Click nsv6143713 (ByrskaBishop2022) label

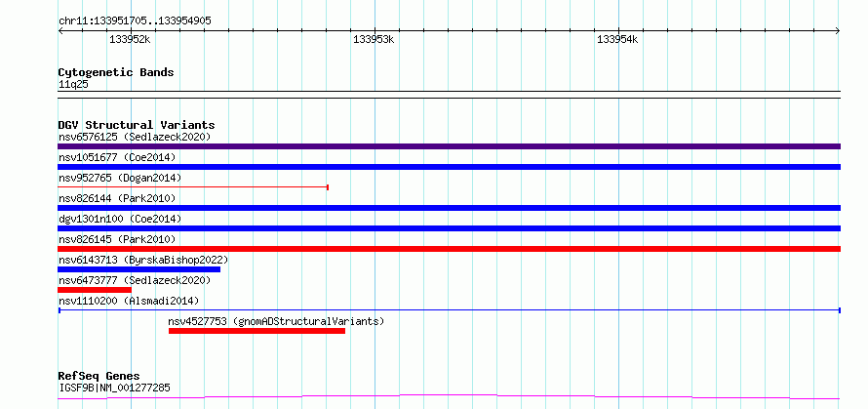pos(143,260)
